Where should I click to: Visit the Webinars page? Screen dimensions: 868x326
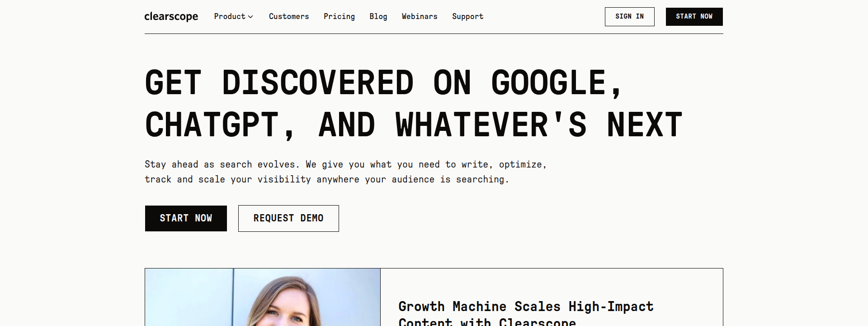tap(420, 16)
